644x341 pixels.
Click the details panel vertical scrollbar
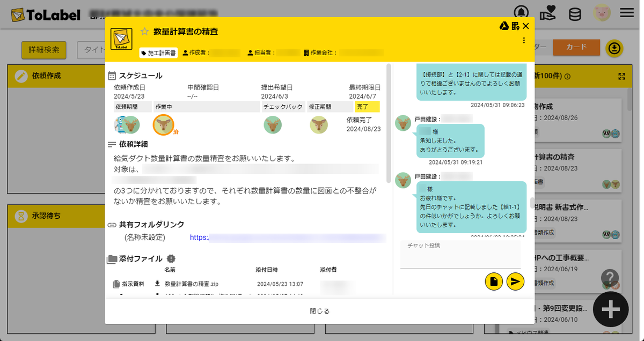(389, 123)
